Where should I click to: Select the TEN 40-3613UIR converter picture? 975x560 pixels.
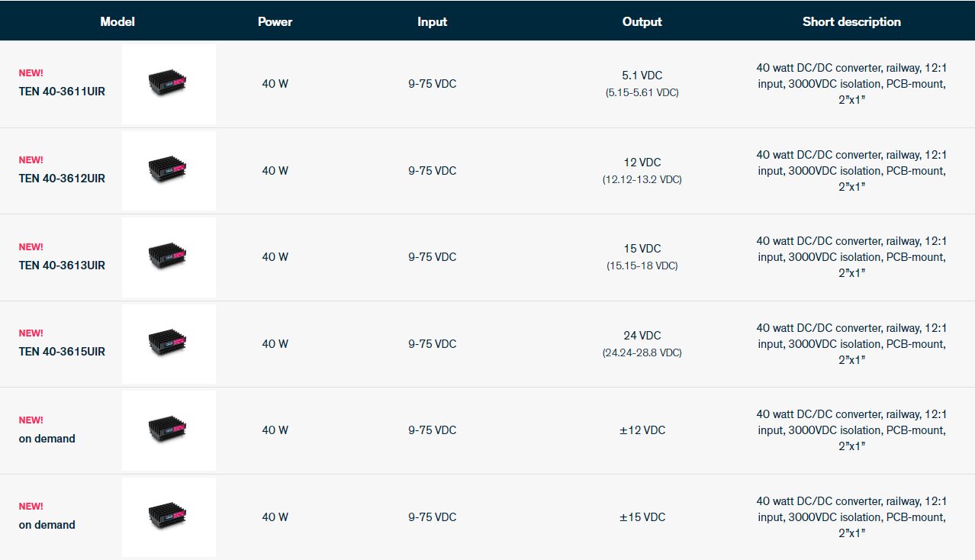click(x=169, y=257)
